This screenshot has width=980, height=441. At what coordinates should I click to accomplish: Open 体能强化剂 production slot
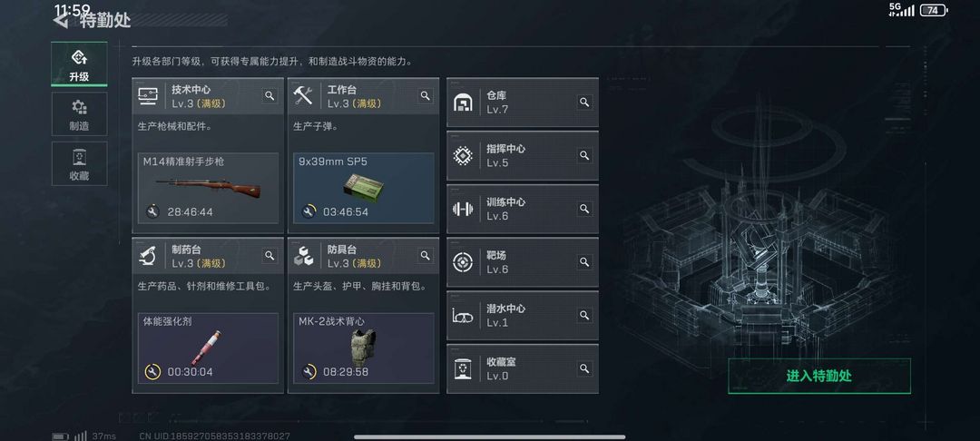coord(208,348)
